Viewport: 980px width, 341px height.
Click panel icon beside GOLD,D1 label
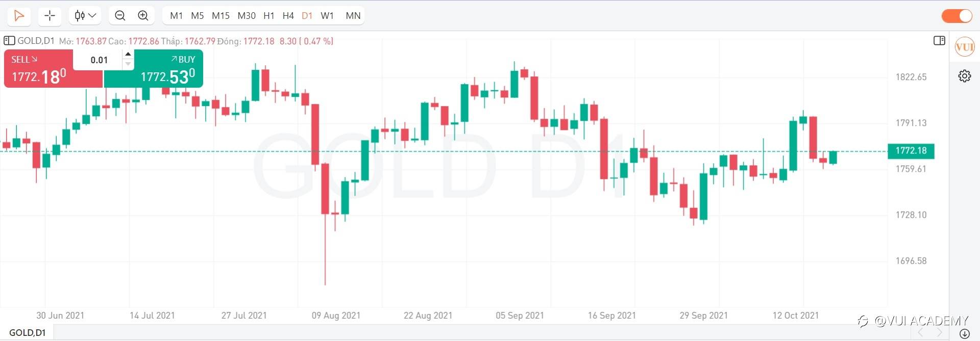tap(9, 41)
